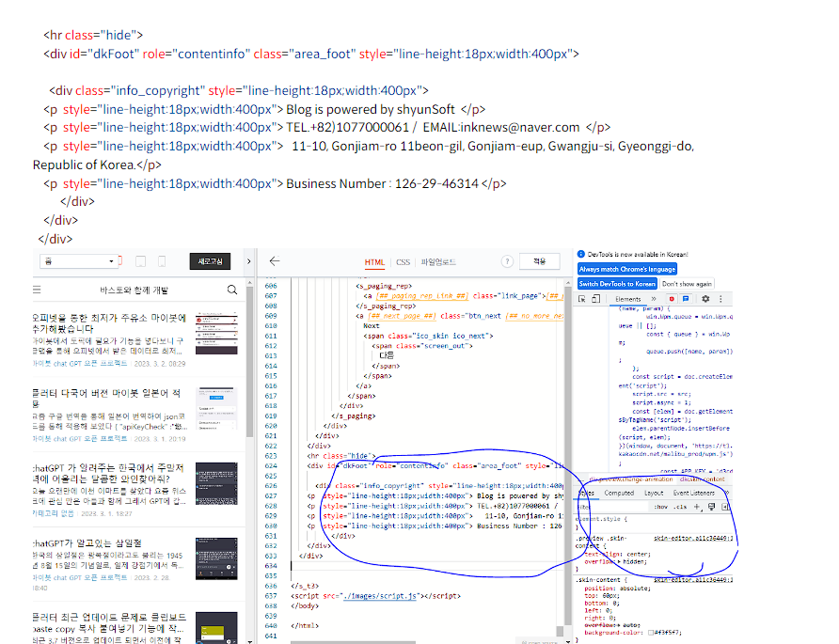Click the back arrow in the skin editor

[275, 261]
